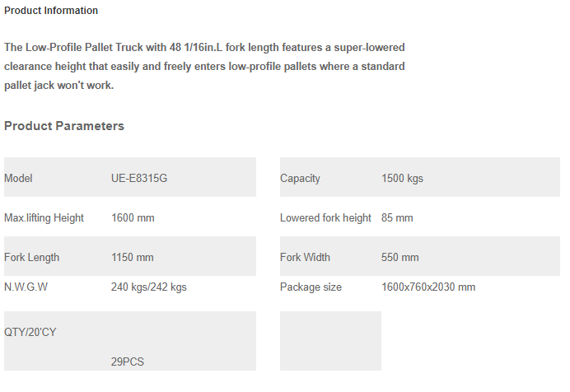Select the 240 kgs/242 kgs weight value
Screen dimensions: 570x392
[x=149, y=287]
